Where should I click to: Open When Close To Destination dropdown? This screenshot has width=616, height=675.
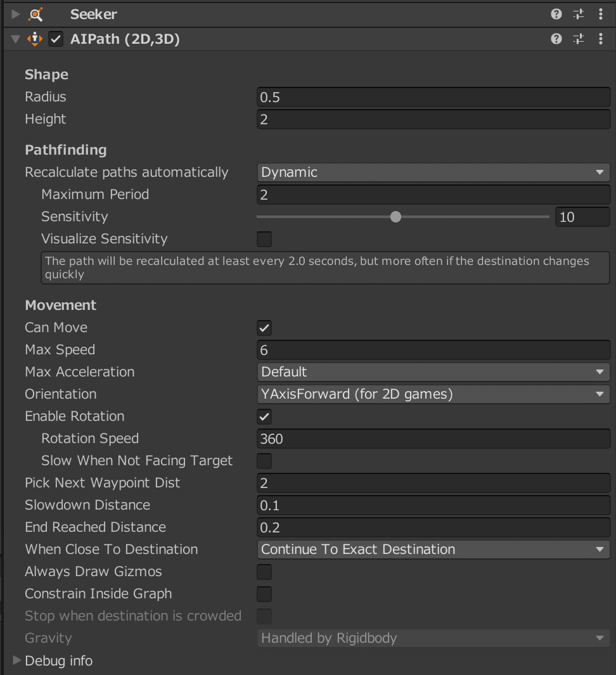click(433, 550)
